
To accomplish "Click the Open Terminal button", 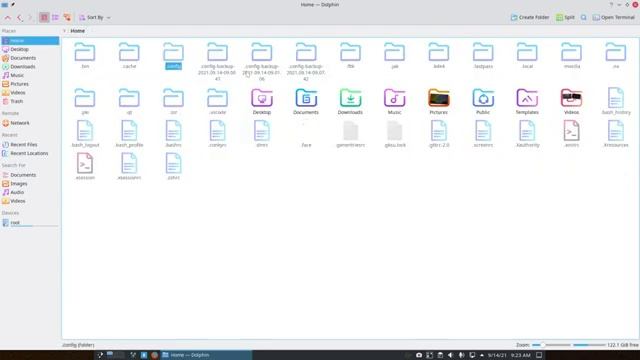I will coord(614,18).
